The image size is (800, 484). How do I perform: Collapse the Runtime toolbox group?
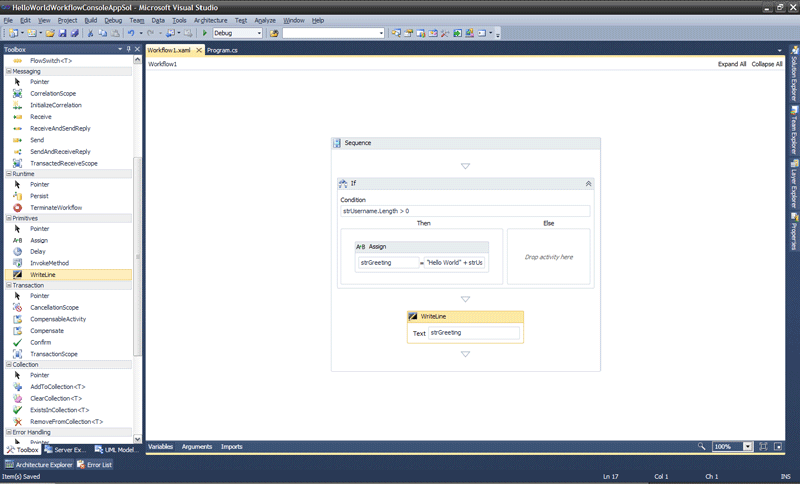click(x=9, y=174)
